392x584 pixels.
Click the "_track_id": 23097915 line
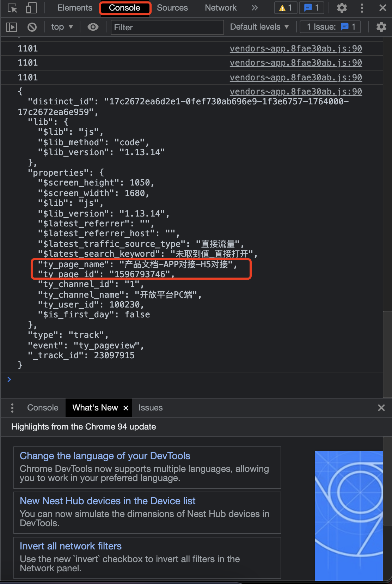pyautogui.click(x=81, y=355)
